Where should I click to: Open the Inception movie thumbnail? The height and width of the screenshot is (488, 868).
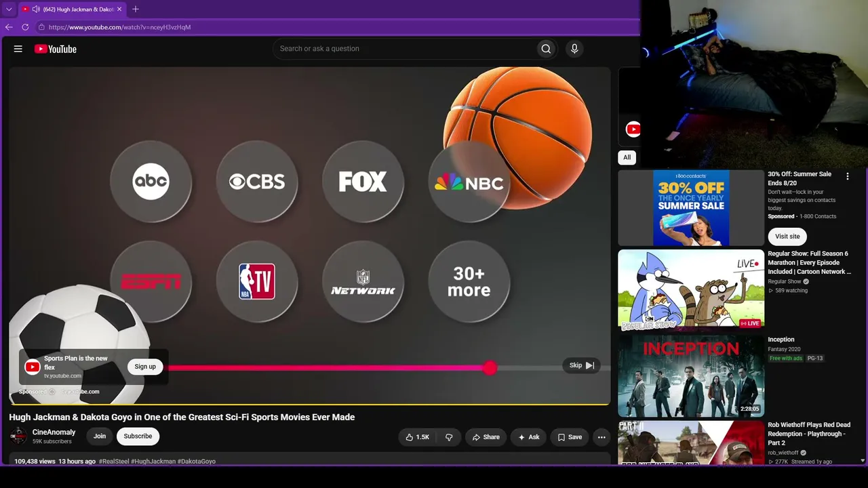691,376
